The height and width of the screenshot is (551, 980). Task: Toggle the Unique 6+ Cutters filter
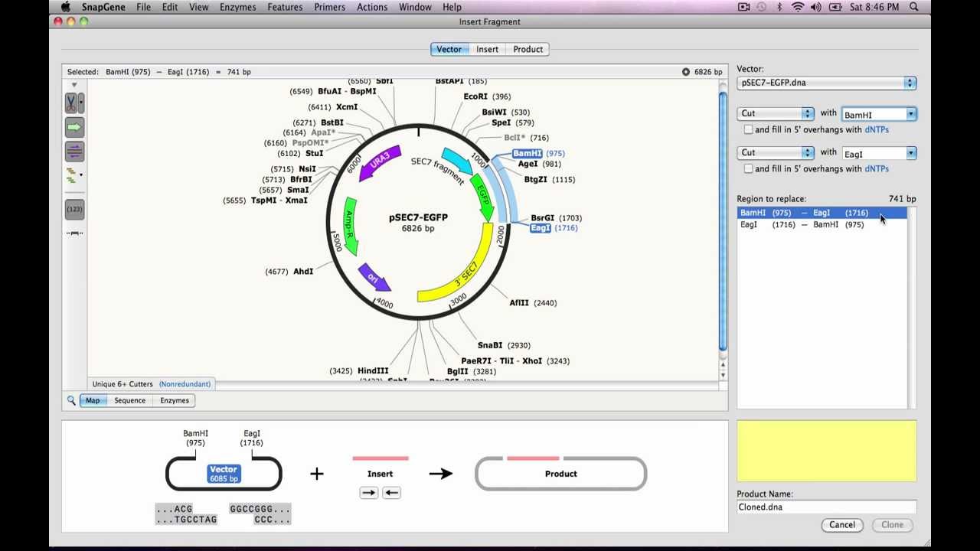click(x=122, y=383)
